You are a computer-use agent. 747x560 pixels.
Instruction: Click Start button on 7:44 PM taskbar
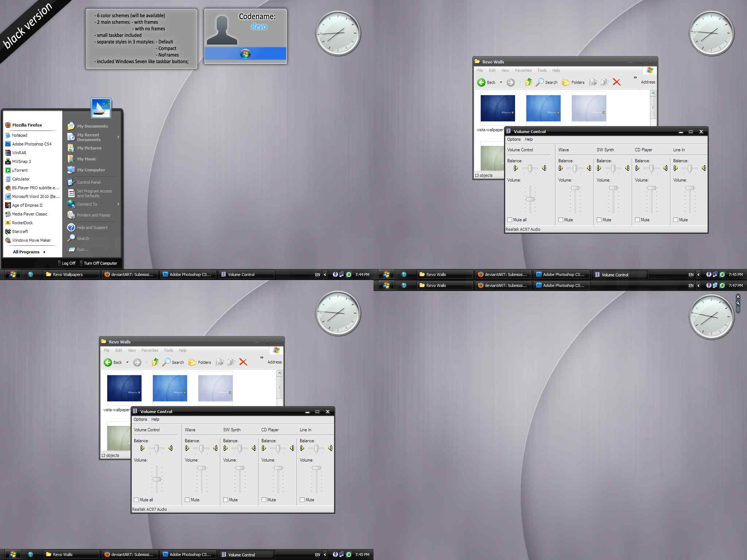tap(13, 275)
